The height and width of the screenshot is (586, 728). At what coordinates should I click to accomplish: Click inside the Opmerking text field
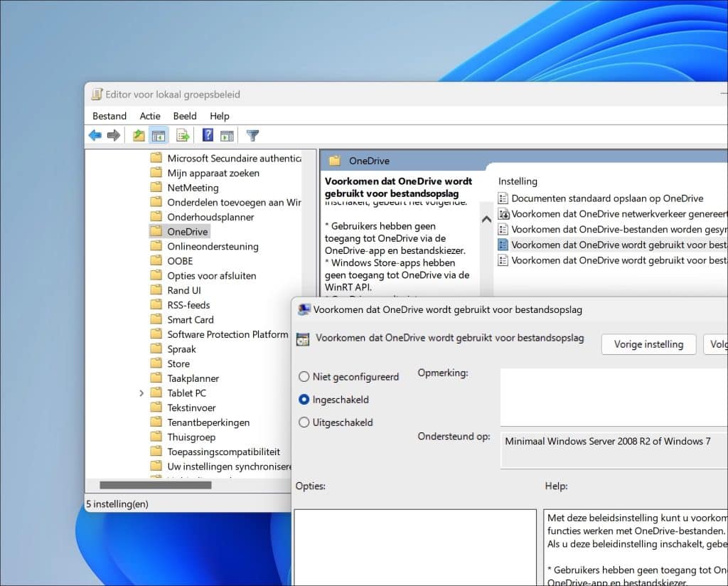click(x=614, y=397)
